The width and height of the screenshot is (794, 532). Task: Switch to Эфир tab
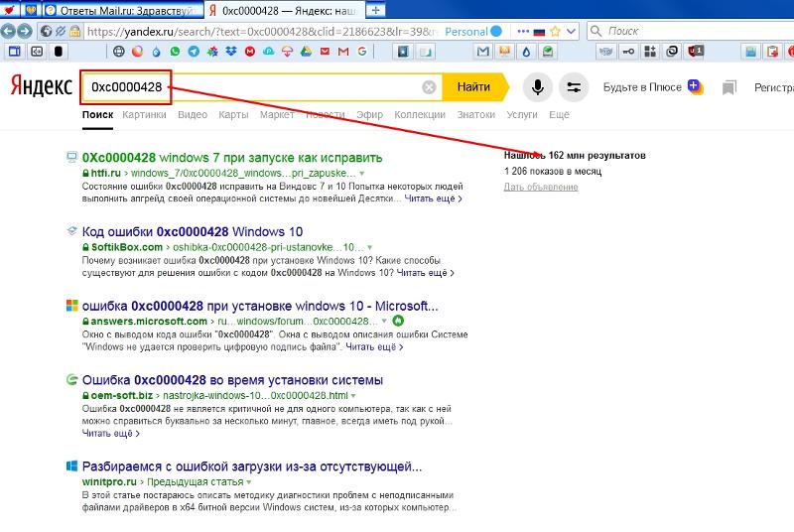point(369,114)
